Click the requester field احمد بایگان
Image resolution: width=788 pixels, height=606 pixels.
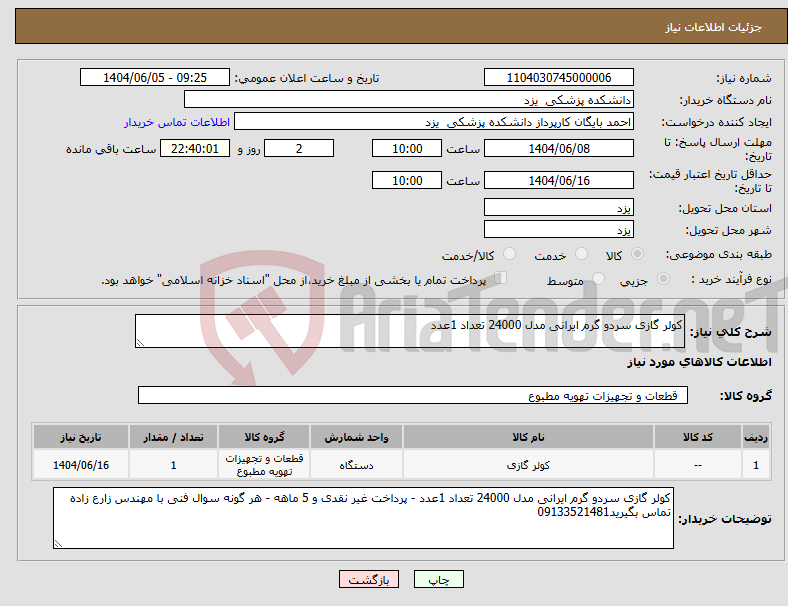pos(434,122)
